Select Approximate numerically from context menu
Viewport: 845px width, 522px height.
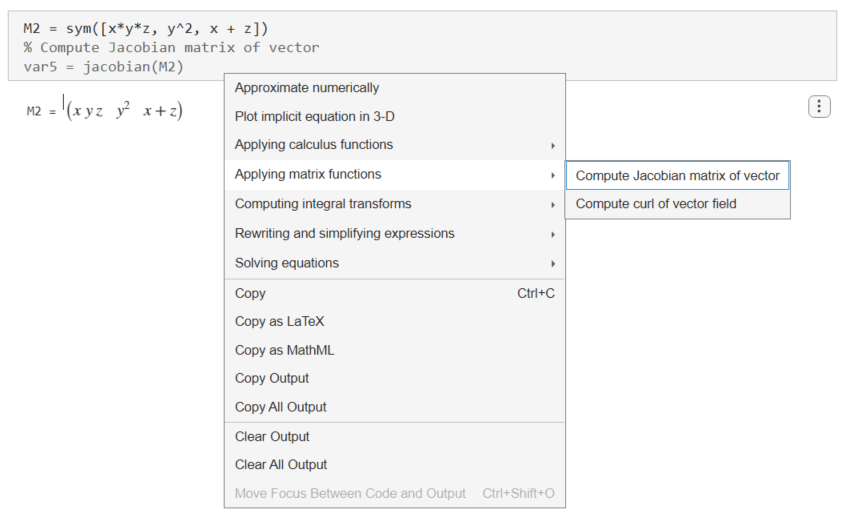pyautogui.click(x=307, y=88)
